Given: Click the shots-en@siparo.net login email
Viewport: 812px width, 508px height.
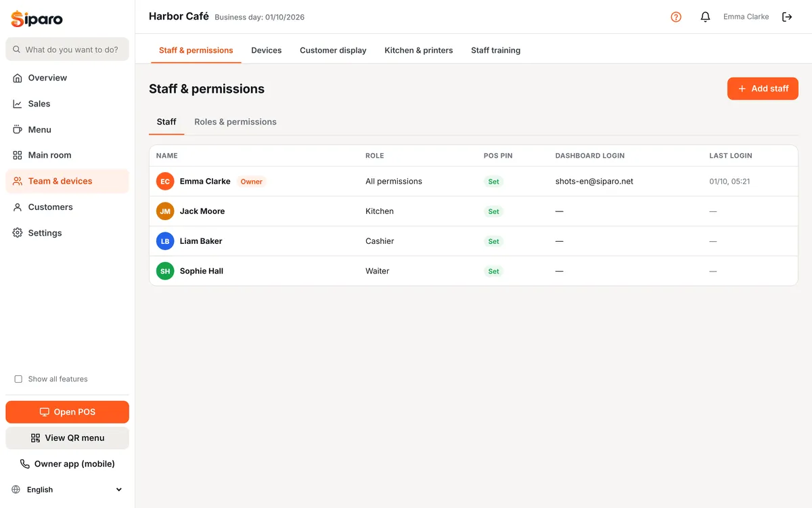Looking at the screenshot, I should click(594, 182).
